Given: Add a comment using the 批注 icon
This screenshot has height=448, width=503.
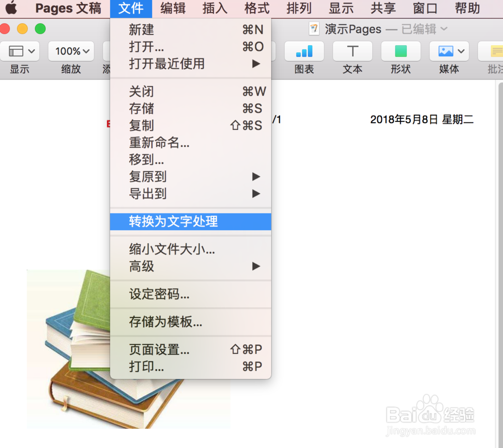Looking at the screenshot, I should pos(495,51).
